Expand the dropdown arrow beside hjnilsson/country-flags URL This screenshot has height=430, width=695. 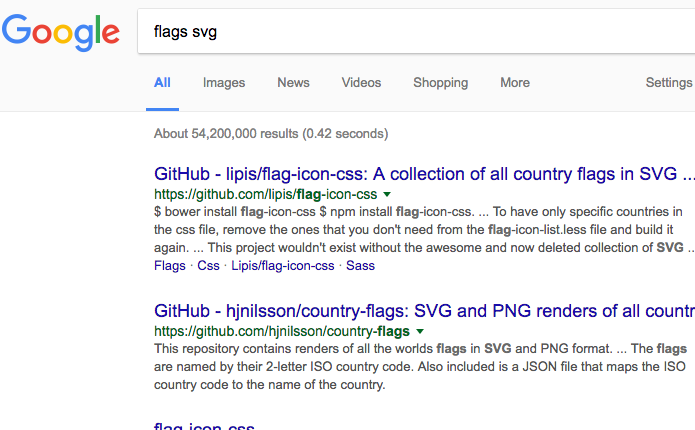(x=420, y=331)
